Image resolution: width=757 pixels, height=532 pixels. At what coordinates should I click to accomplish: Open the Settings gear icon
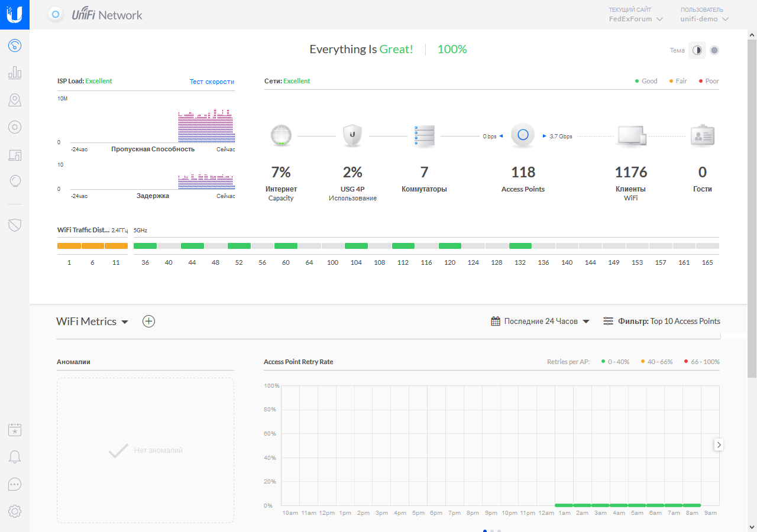pos(15,511)
